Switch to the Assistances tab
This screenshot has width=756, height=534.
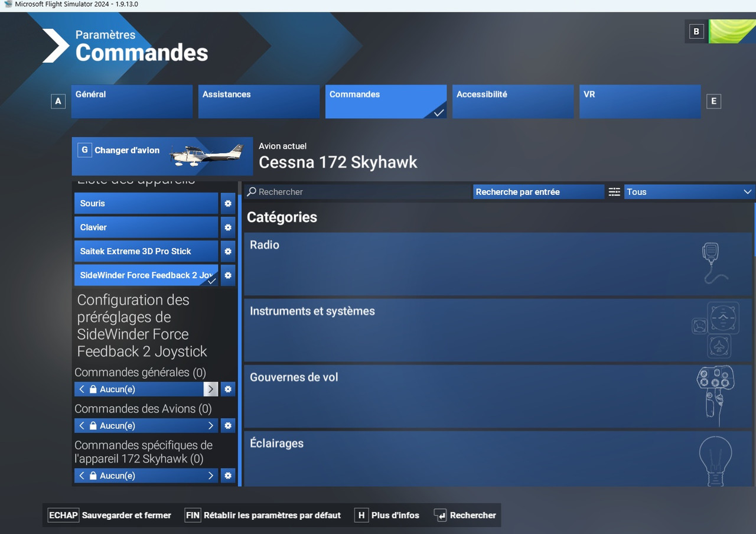tap(259, 102)
